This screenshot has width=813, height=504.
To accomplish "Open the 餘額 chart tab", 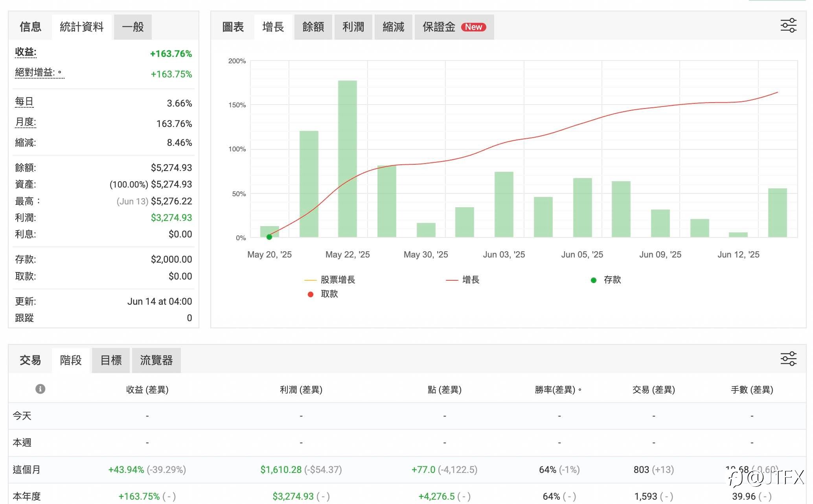I will point(313,27).
